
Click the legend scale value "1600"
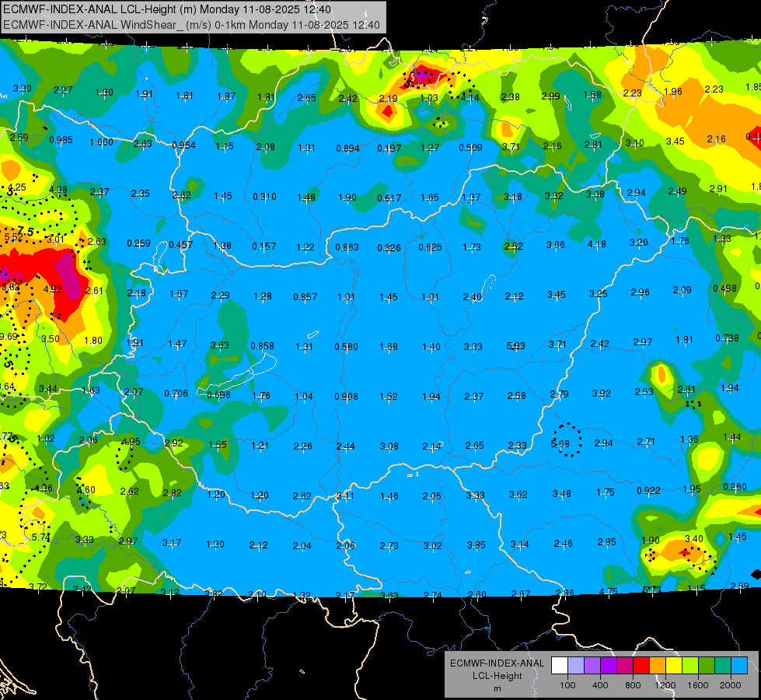(x=698, y=685)
